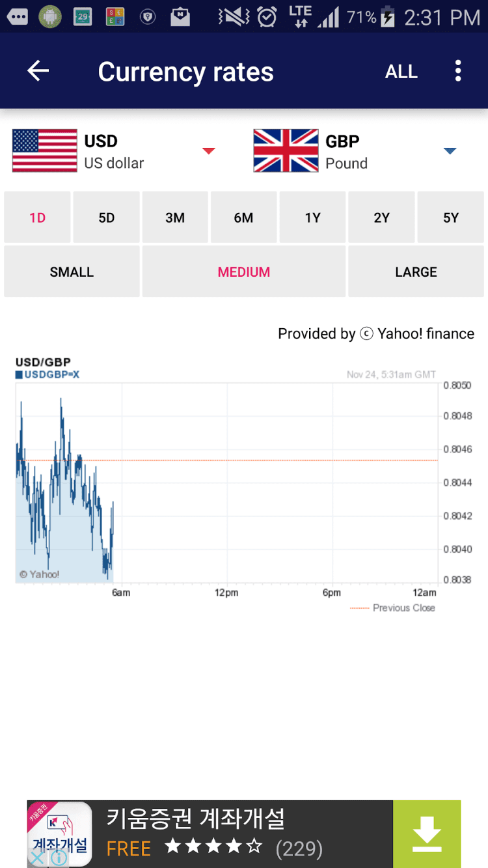
Task: Select the MEDIUM chart size option
Action: click(x=244, y=272)
